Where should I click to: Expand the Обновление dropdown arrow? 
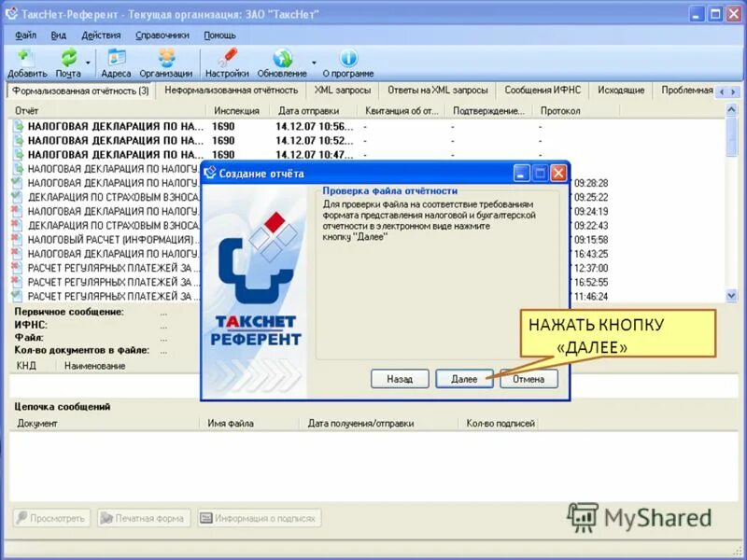point(314,63)
